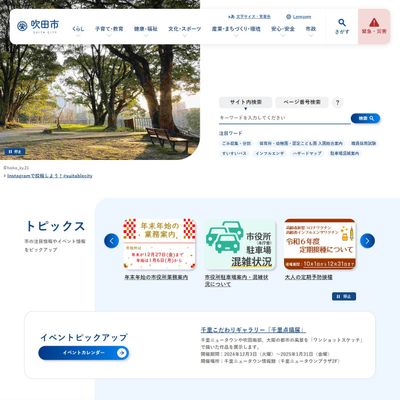Screen dimensions: 400x400
Task: Click the 注目ワード label text
Action: point(230,133)
